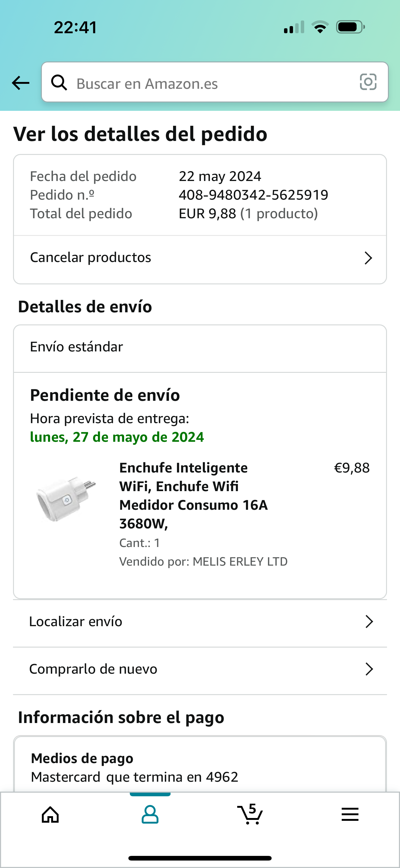Tap the back arrow icon
Viewport: 400px width, 868px height.
[20, 83]
